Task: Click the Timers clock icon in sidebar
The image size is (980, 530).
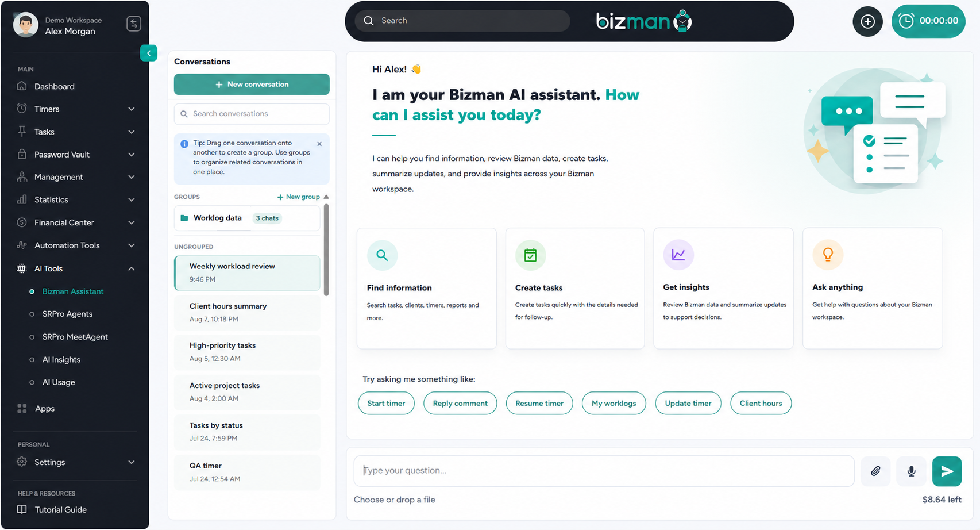Action: pyautogui.click(x=22, y=109)
